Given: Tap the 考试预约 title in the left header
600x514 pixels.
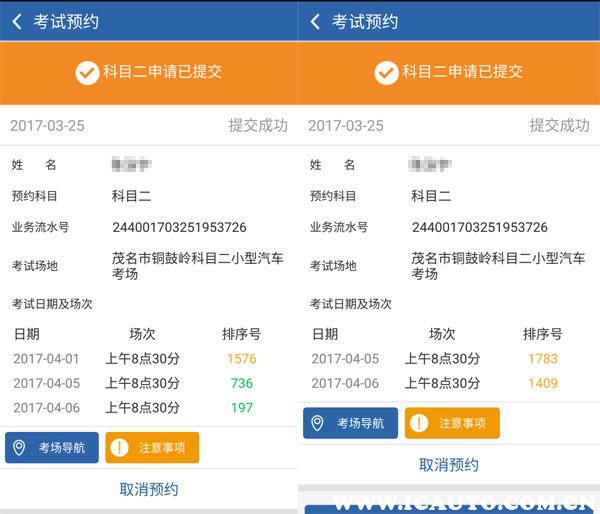Looking at the screenshot, I should click(66, 21).
